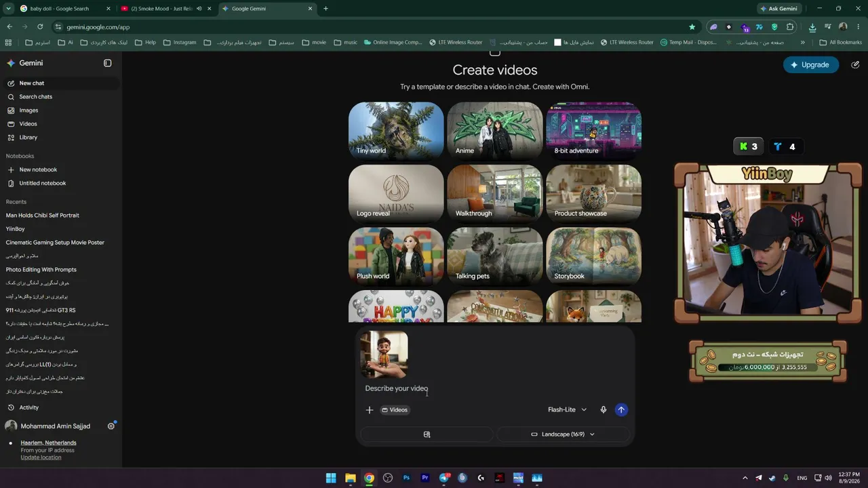Open the Chrome profile avatar
The height and width of the screenshot is (488, 868).
pos(843,27)
